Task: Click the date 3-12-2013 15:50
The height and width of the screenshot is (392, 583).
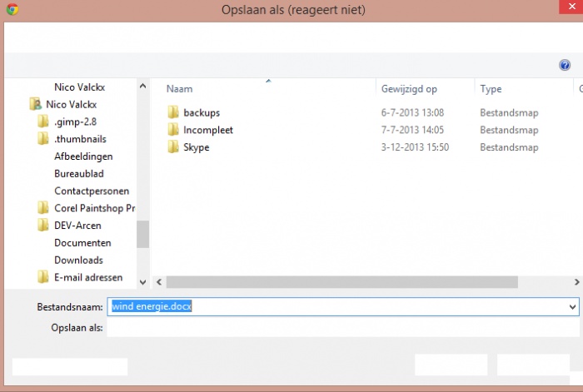Action: [415, 147]
